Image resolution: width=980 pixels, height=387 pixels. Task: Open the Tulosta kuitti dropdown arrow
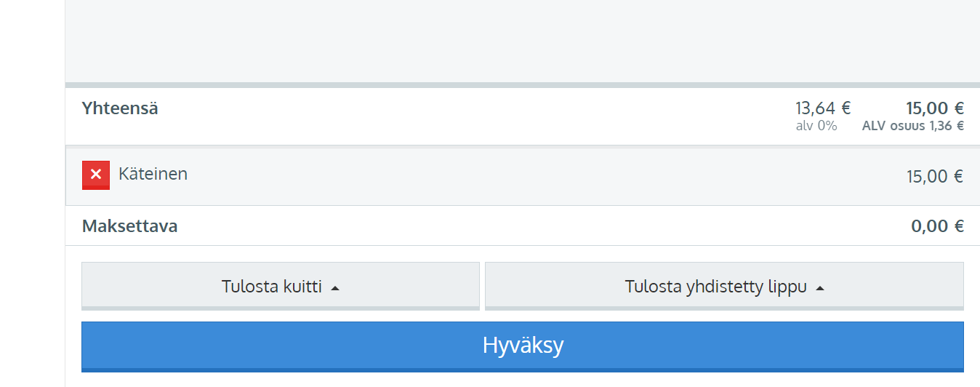tap(335, 288)
